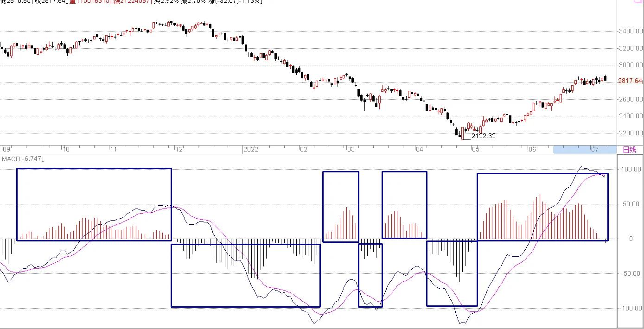
Task: Select the 03 month marker on time axis
Action: click(x=351, y=149)
